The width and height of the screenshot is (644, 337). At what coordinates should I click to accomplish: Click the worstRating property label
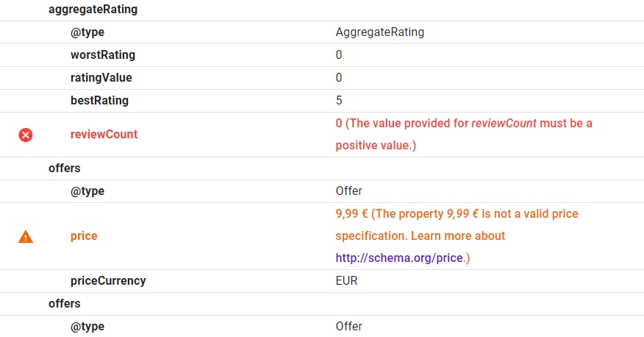[x=103, y=55]
